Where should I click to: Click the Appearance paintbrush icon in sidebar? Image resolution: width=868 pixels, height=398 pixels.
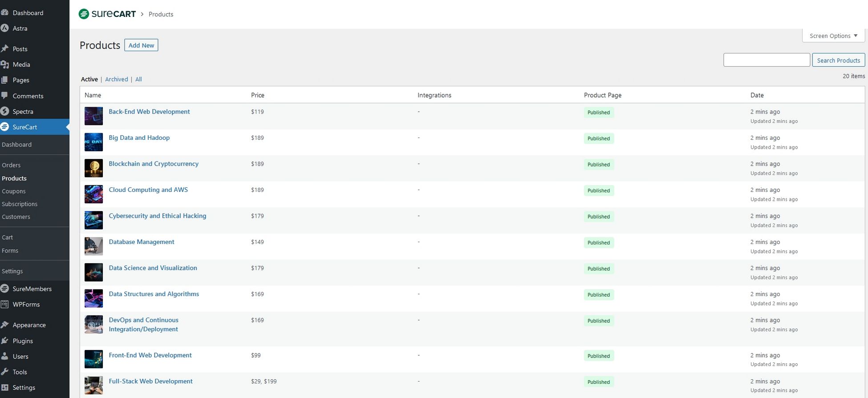pyautogui.click(x=5, y=325)
